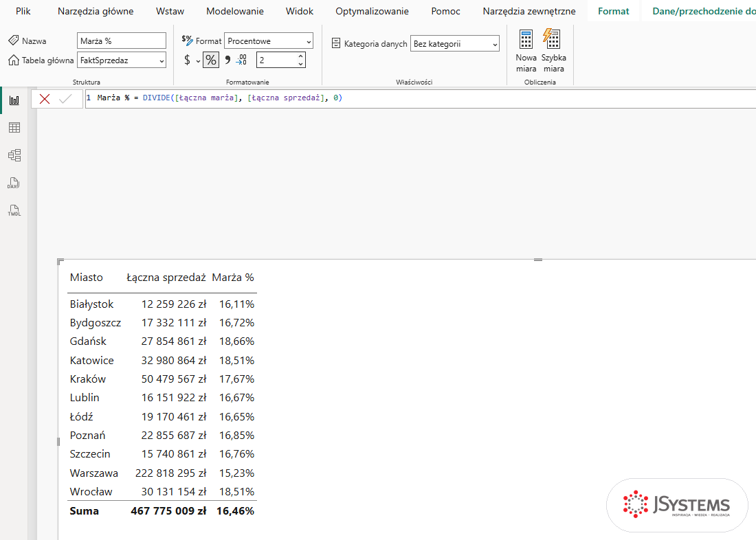Sort by Miasto column header
This screenshot has width=756, height=540.
coord(87,278)
